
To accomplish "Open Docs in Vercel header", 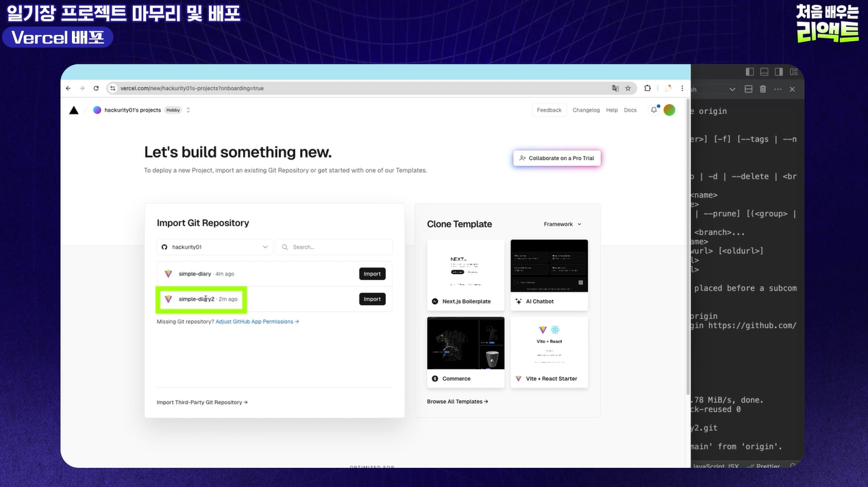I will 630,110.
